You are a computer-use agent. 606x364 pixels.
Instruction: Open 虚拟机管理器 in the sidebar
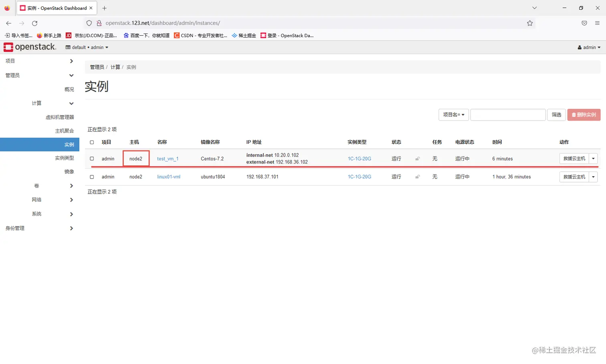coord(60,117)
